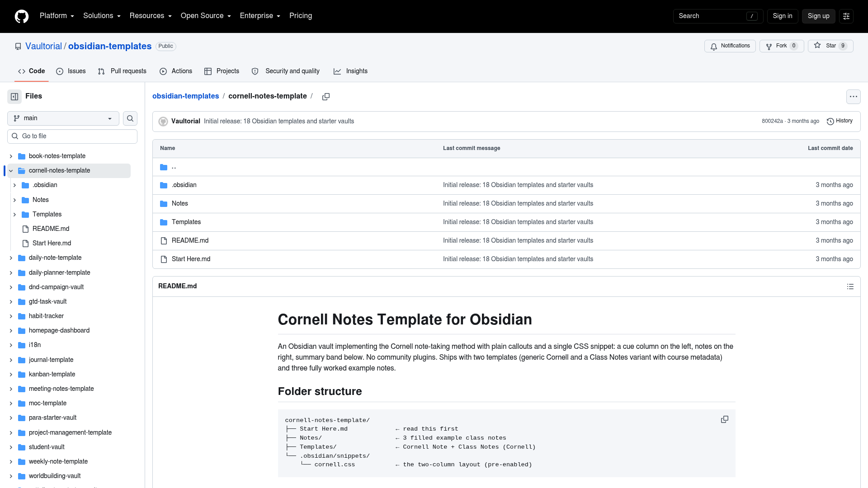This screenshot has width=868, height=488.
Task: Click obsidian-templates in the breadcrumb path
Action: coord(185,96)
